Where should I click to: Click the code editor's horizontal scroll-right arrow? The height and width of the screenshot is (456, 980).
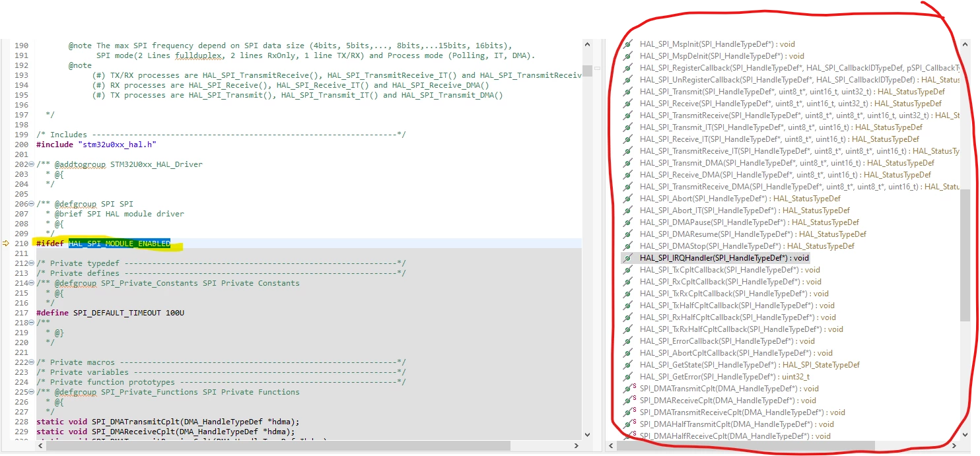point(577,445)
